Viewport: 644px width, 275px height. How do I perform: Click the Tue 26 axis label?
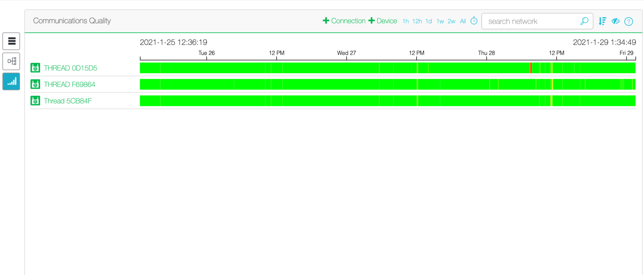pos(207,53)
